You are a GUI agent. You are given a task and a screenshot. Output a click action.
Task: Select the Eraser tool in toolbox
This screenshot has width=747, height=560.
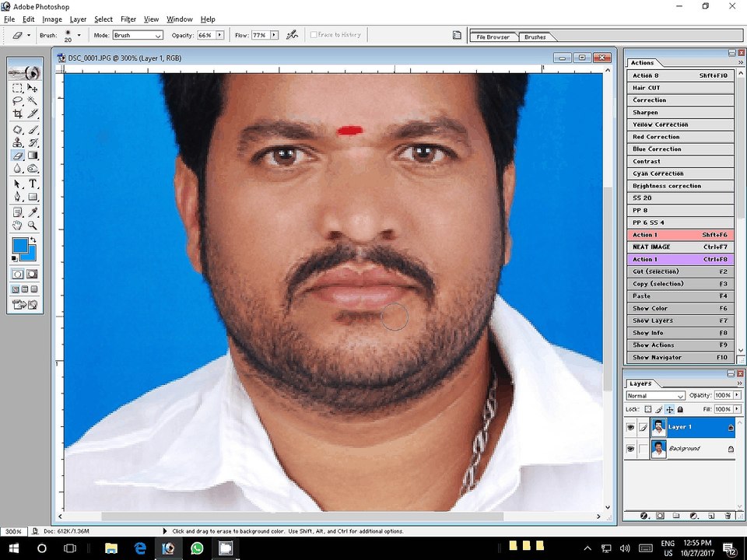pyautogui.click(x=18, y=156)
